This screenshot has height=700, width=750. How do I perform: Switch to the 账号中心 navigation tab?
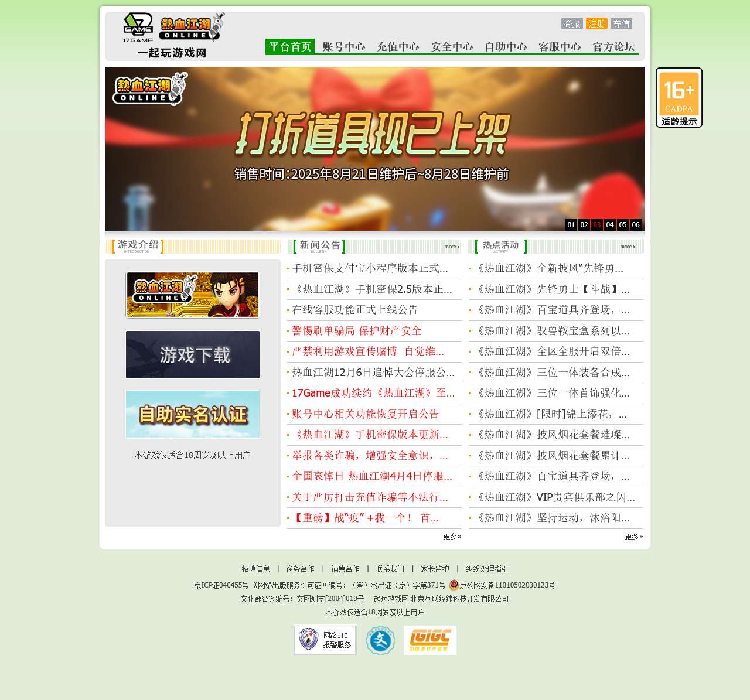tap(343, 47)
